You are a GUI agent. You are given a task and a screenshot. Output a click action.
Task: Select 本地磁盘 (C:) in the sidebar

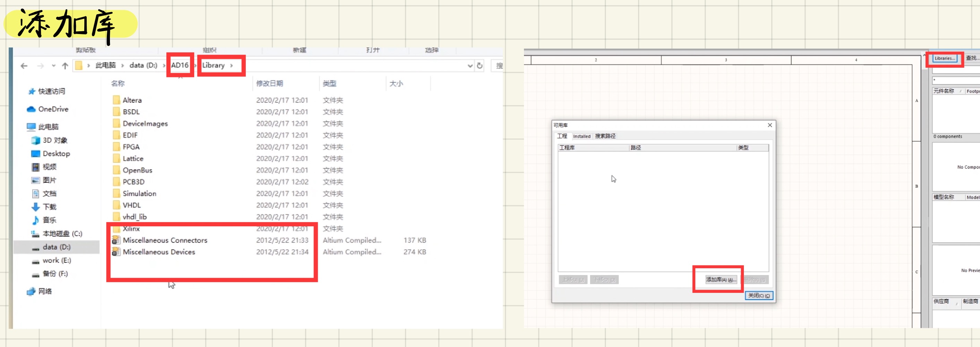[63, 233]
